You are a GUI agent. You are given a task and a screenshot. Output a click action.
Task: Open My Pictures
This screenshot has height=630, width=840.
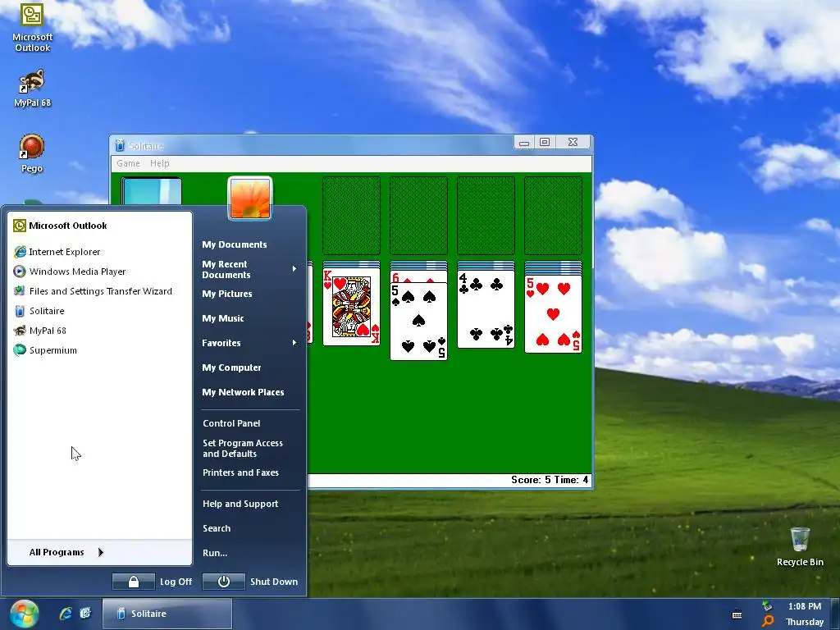click(227, 294)
